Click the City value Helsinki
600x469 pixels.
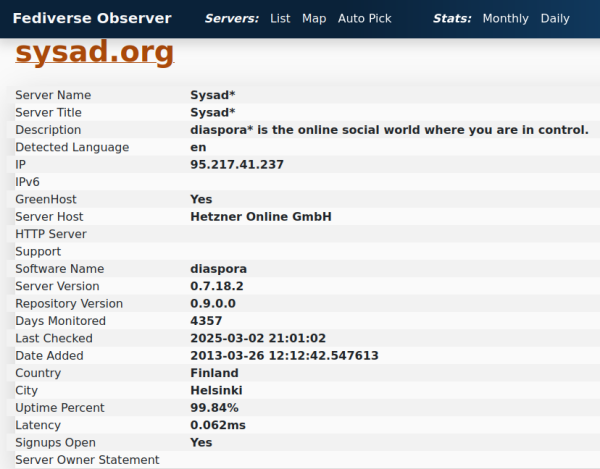(216, 390)
